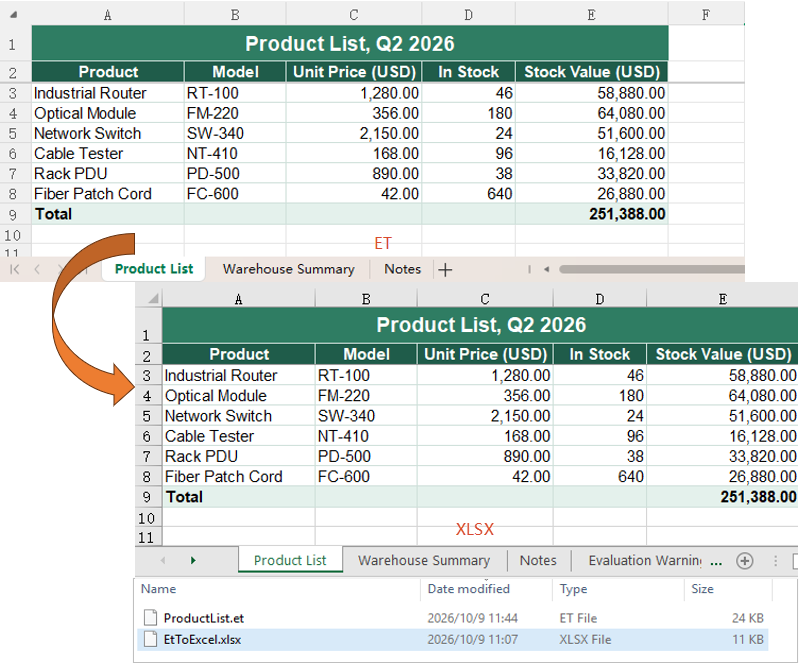Open the Notes tab in ET window
Viewport: 802px width, 663px height.
(403, 269)
